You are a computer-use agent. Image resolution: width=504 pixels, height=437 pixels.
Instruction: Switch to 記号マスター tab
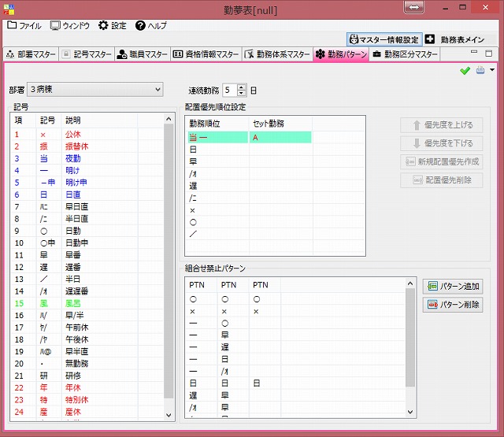[87, 54]
